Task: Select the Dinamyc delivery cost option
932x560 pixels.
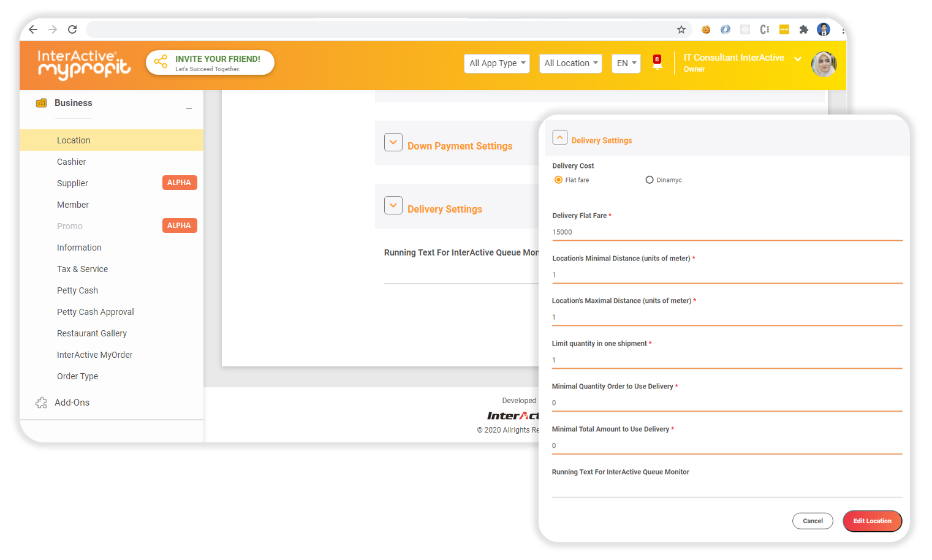Action: pyautogui.click(x=649, y=180)
